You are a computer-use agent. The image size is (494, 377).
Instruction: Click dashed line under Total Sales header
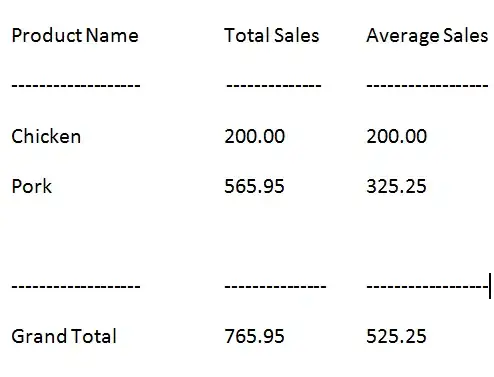coord(274,86)
